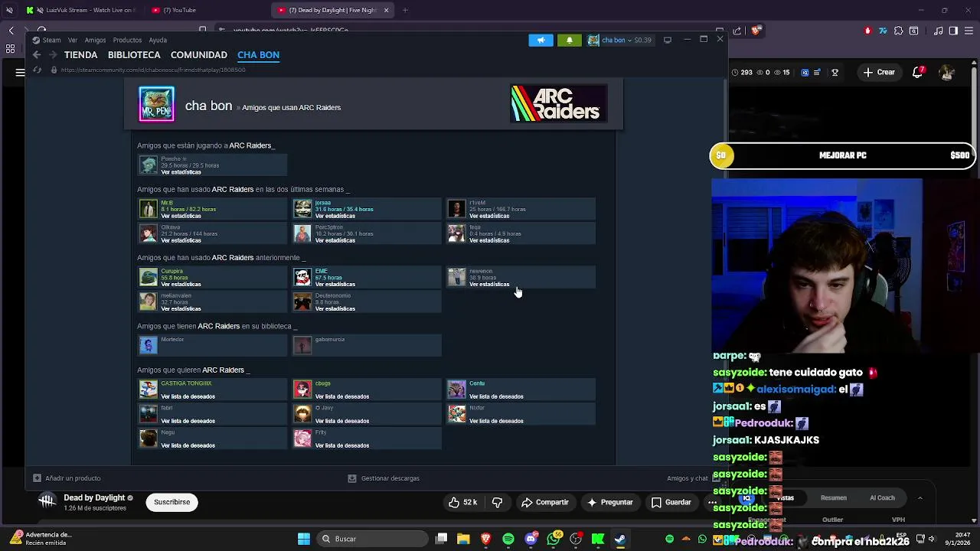This screenshot has height=551, width=980.
Task: Open ARC Raiders game logo
Action: [559, 103]
